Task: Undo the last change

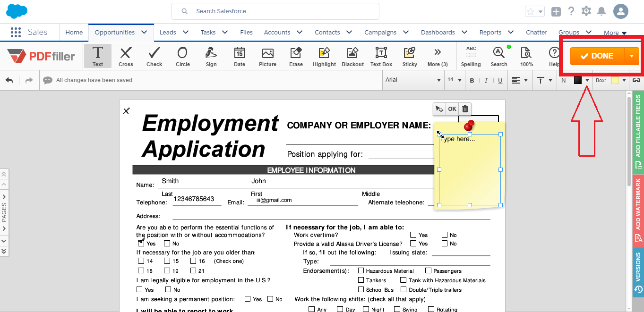Action: (9, 80)
